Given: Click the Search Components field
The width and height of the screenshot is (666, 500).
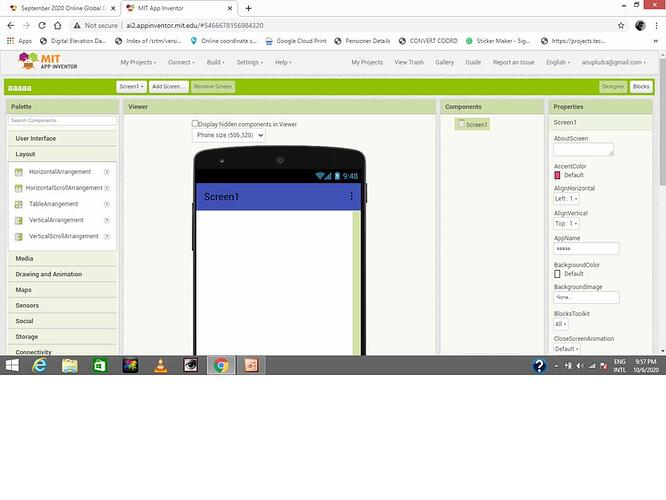Looking at the screenshot, I should point(62,121).
